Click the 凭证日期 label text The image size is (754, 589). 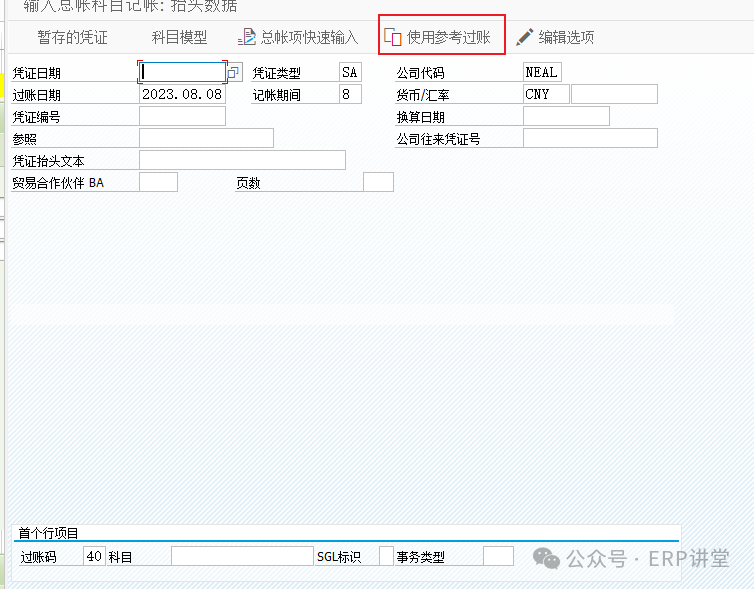37,73
